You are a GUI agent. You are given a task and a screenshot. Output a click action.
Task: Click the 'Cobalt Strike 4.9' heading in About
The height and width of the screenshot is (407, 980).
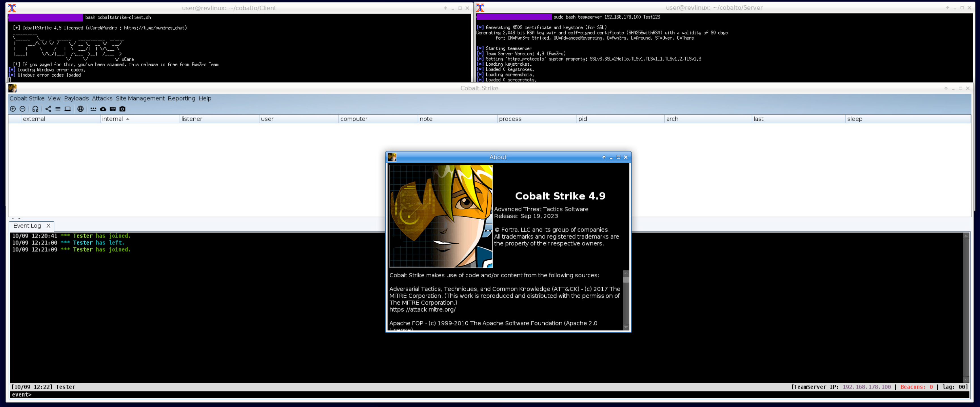pos(560,196)
